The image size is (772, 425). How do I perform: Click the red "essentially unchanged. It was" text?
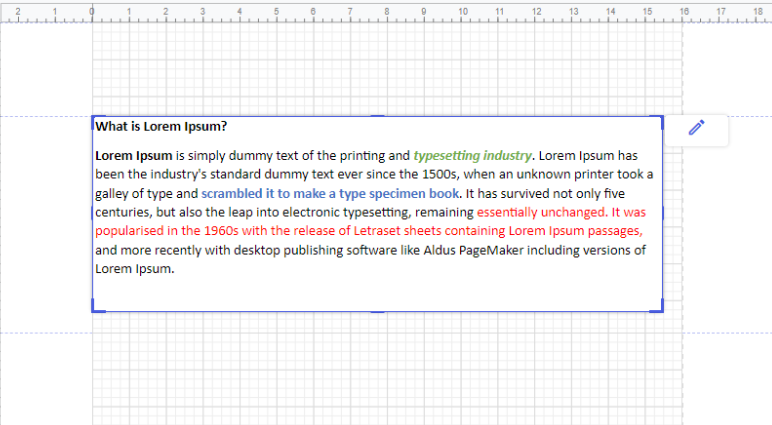tap(561, 212)
